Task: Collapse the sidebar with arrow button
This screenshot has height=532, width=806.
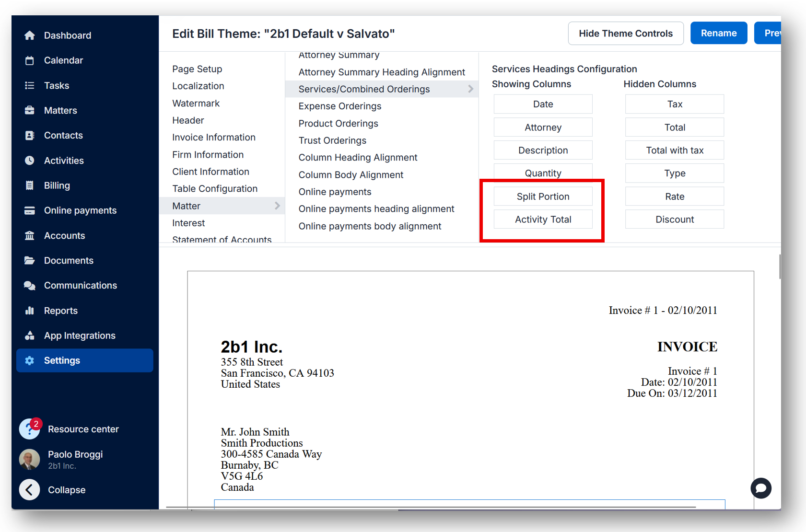Action: point(30,490)
